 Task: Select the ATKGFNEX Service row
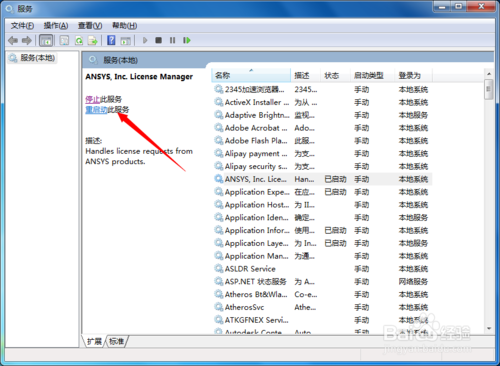pos(322,320)
